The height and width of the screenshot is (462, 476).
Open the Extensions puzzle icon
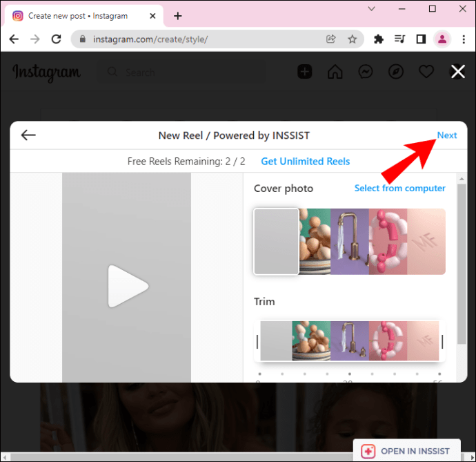pyautogui.click(x=379, y=39)
